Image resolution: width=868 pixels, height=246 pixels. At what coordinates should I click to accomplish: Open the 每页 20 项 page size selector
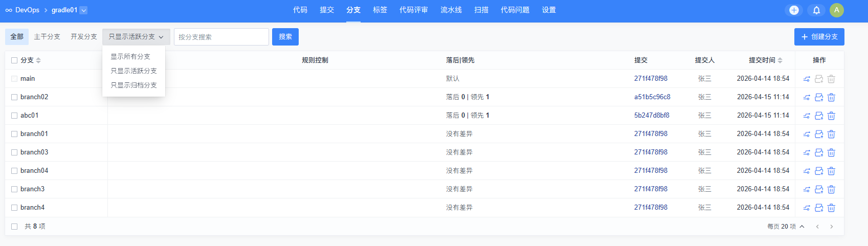tap(786, 227)
